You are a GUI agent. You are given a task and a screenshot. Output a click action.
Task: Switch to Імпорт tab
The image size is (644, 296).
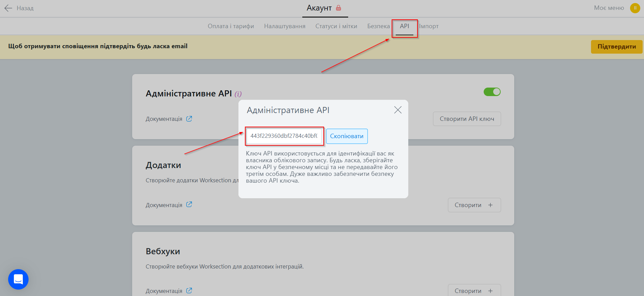(429, 26)
